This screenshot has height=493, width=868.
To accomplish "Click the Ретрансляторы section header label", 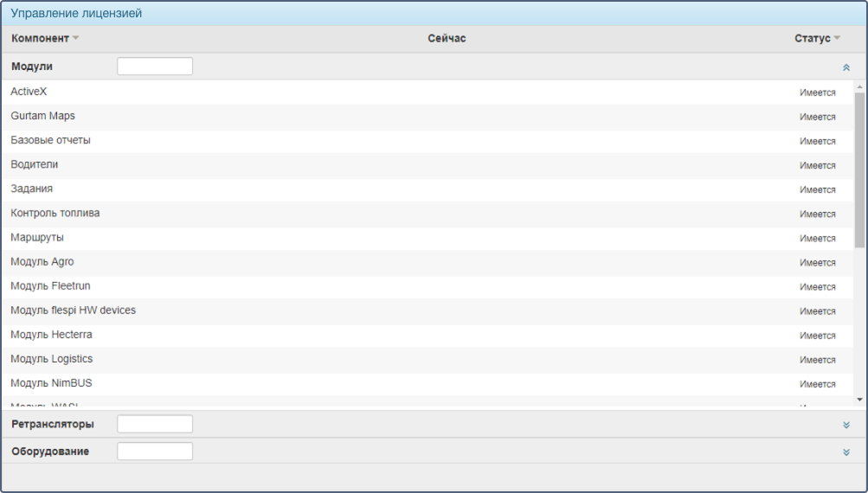I will click(x=53, y=425).
